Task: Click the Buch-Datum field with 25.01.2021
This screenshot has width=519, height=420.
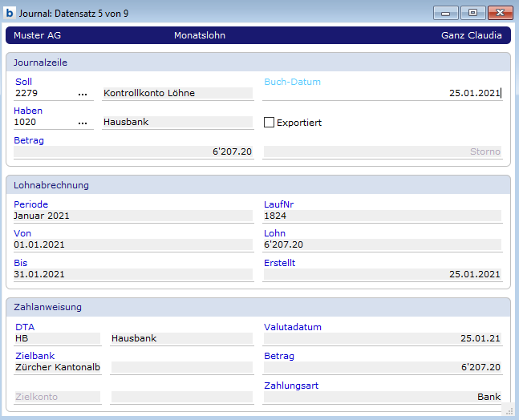Action: 382,93
